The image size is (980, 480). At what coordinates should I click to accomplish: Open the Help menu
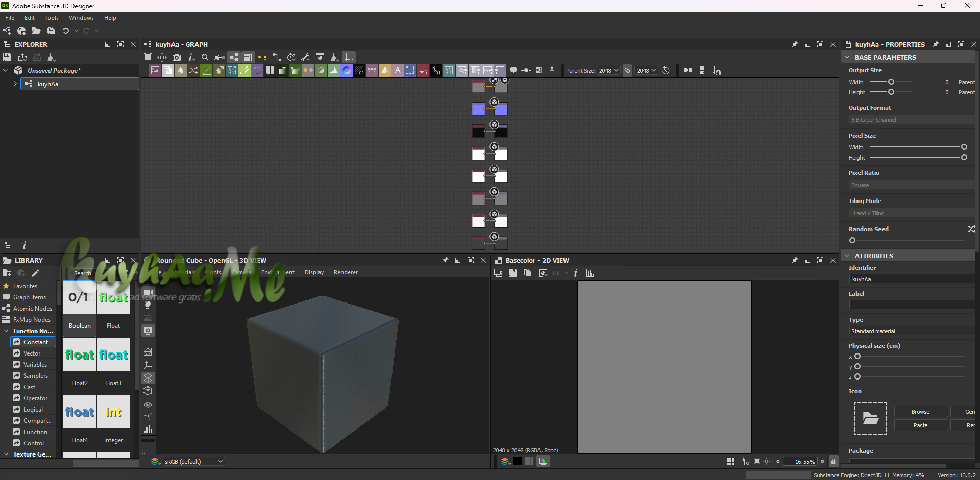[110, 18]
